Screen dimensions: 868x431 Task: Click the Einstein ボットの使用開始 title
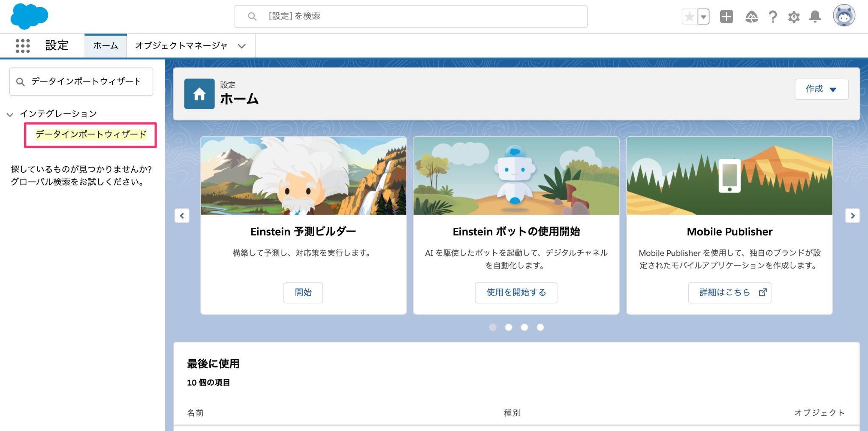coord(516,232)
